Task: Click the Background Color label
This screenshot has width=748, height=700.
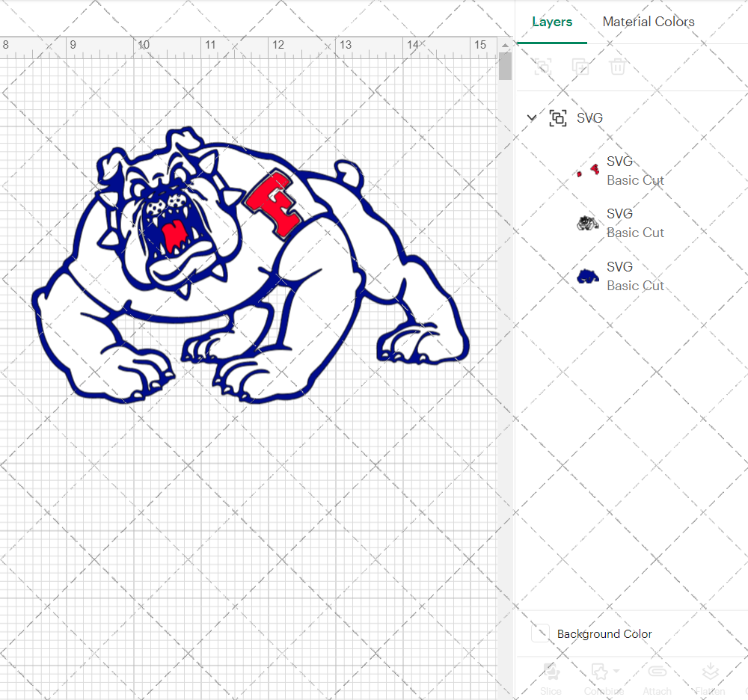Action: [x=604, y=633]
